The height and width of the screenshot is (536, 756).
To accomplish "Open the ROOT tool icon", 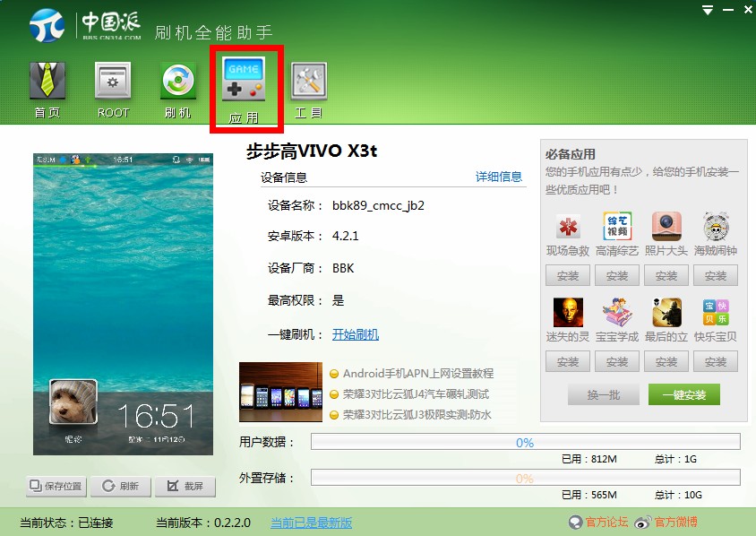I will [x=113, y=81].
